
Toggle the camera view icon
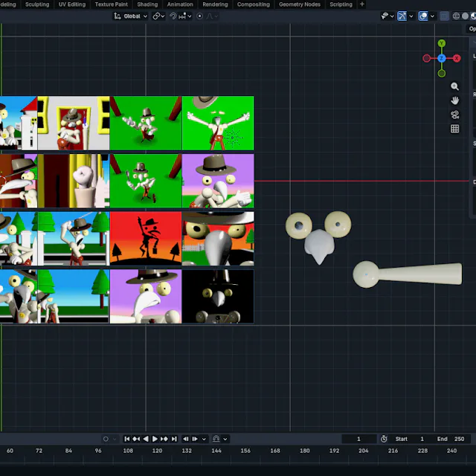[454, 115]
